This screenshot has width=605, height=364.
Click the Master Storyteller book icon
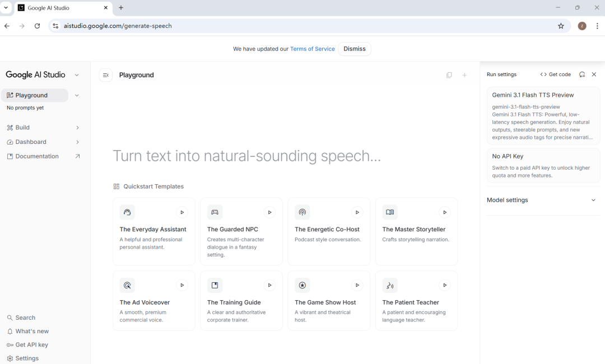point(390,212)
